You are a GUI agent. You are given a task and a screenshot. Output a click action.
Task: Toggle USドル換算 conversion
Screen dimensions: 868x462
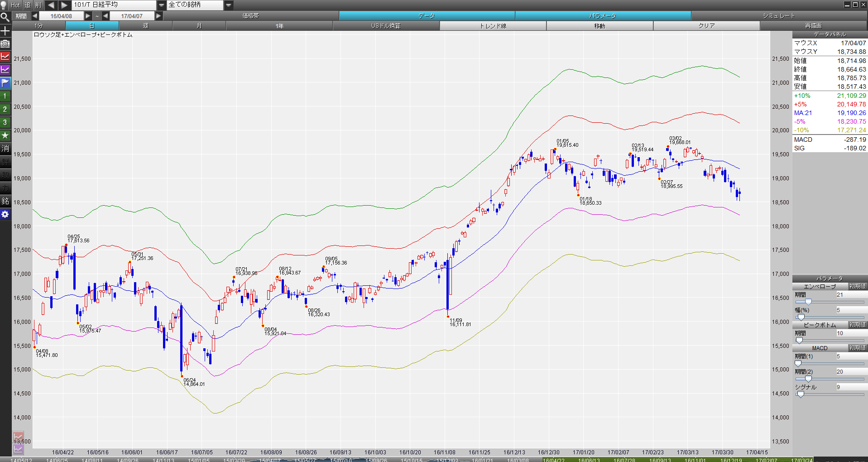point(386,26)
